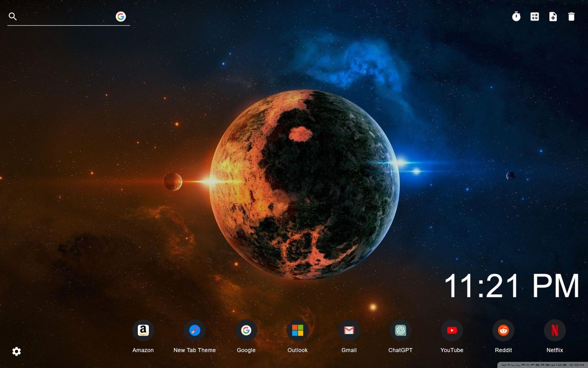This screenshot has height=368, width=588.
Task: Open the ChatGPT shortcut icon
Action: (401, 330)
